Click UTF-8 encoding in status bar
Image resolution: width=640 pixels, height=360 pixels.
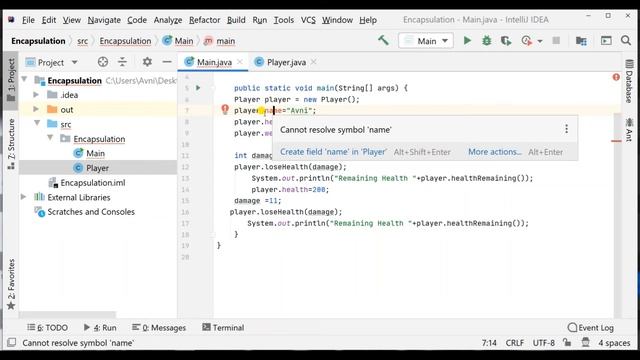pos(544,342)
